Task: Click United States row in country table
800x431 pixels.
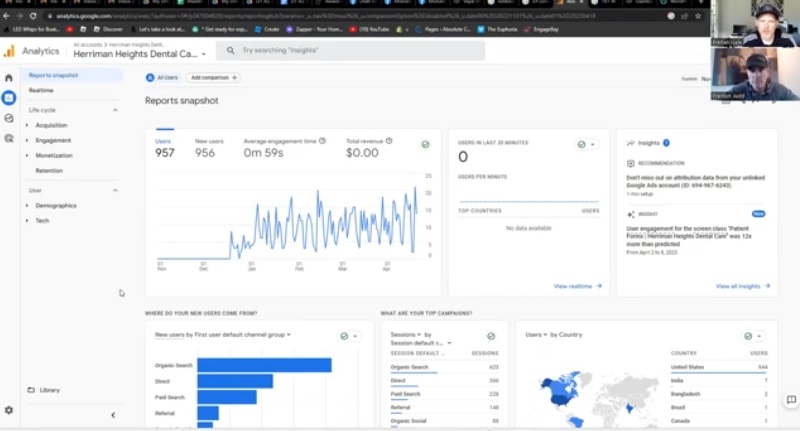Action: coord(719,367)
